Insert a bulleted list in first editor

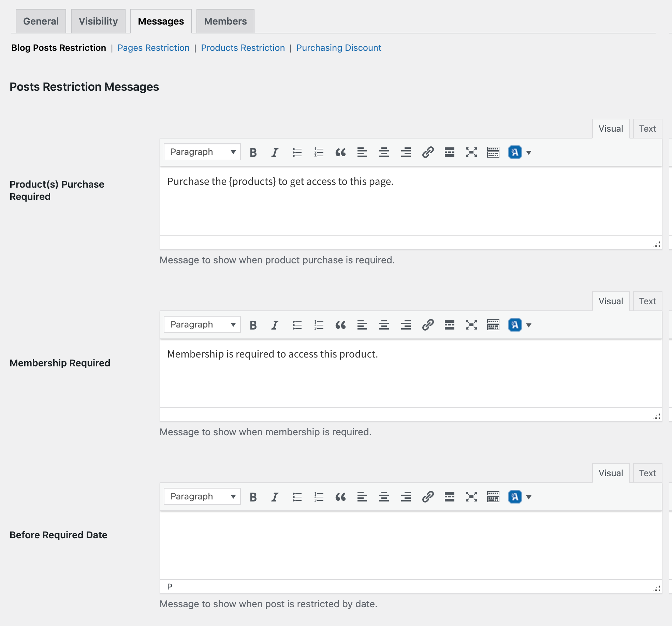pos(297,152)
